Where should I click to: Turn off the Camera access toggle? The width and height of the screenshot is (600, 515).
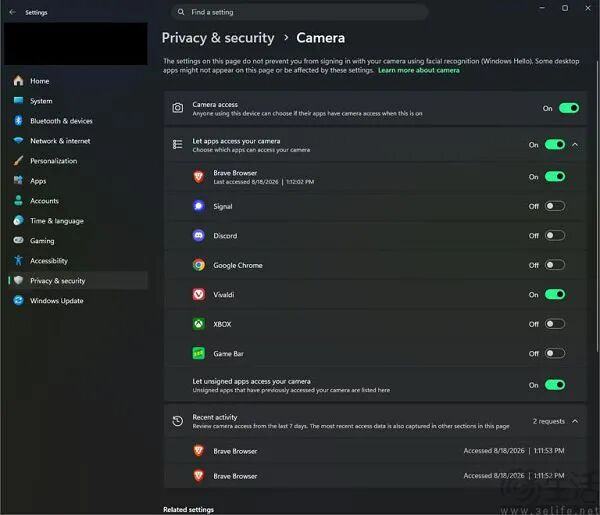569,108
